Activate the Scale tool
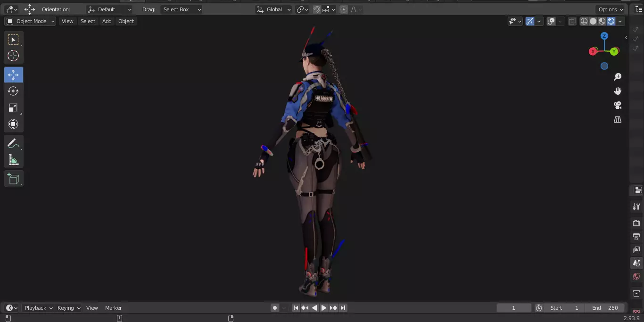 13,108
